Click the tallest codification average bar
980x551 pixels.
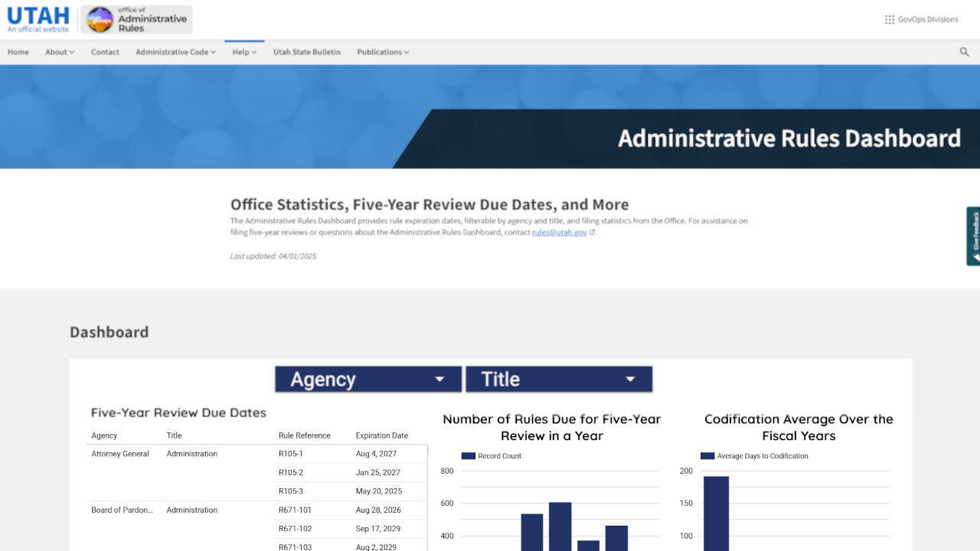716,513
